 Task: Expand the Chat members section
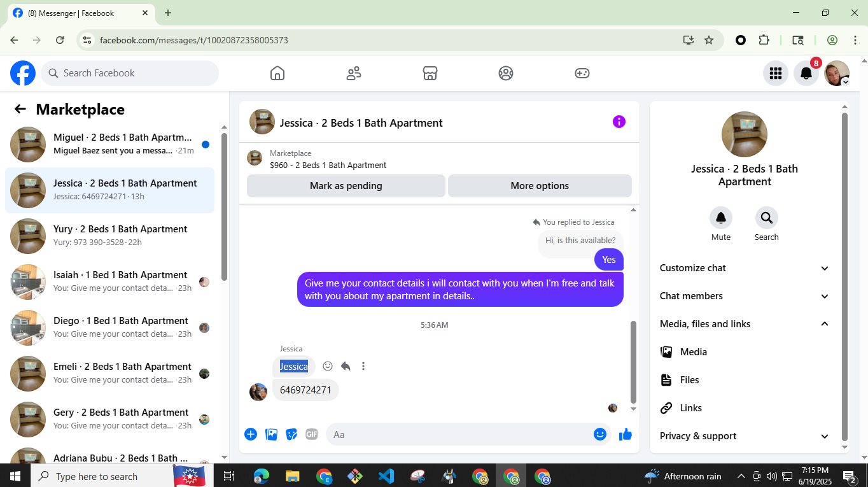click(745, 296)
